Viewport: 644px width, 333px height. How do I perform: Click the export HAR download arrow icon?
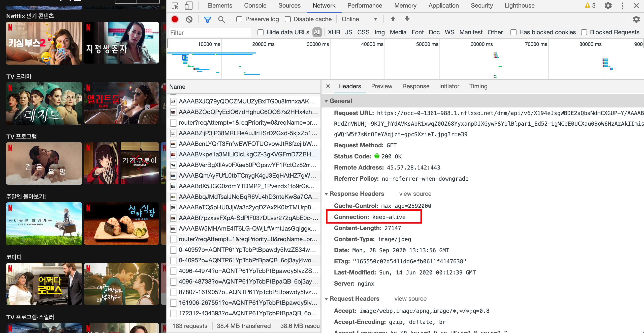pos(407,19)
